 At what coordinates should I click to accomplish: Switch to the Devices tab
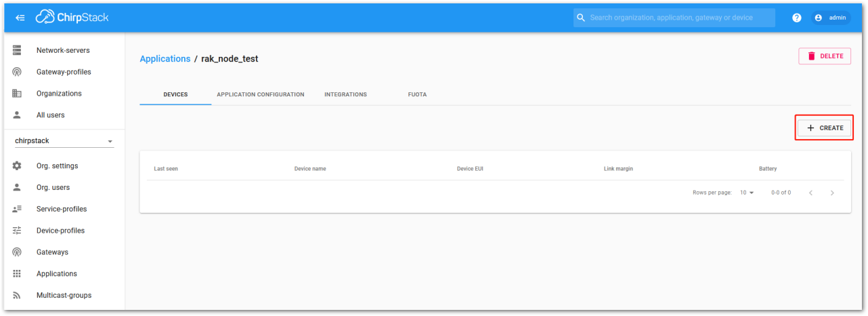tap(175, 94)
